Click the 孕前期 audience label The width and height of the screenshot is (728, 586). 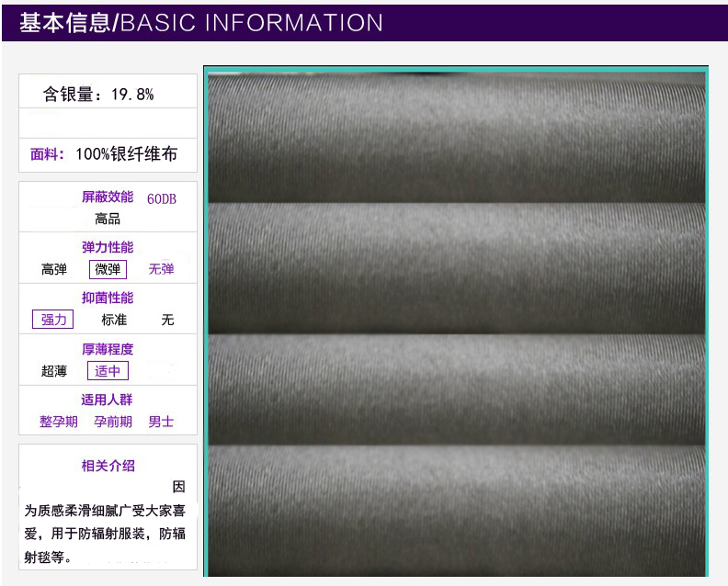point(113,422)
